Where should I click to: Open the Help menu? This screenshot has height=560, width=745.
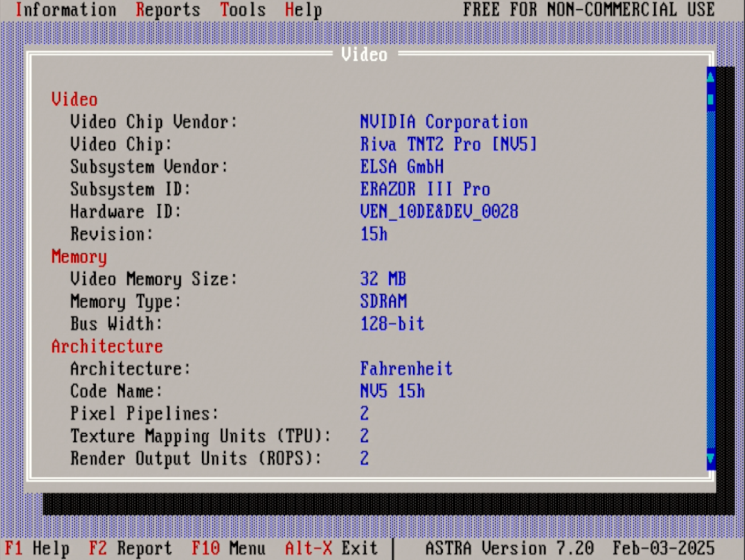pos(303,10)
